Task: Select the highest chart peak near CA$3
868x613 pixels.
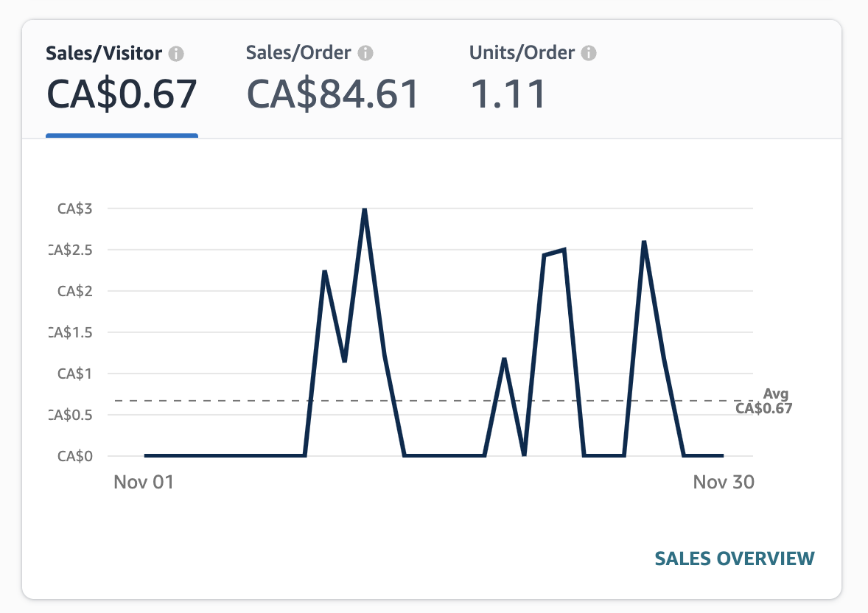Action: (365, 210)
